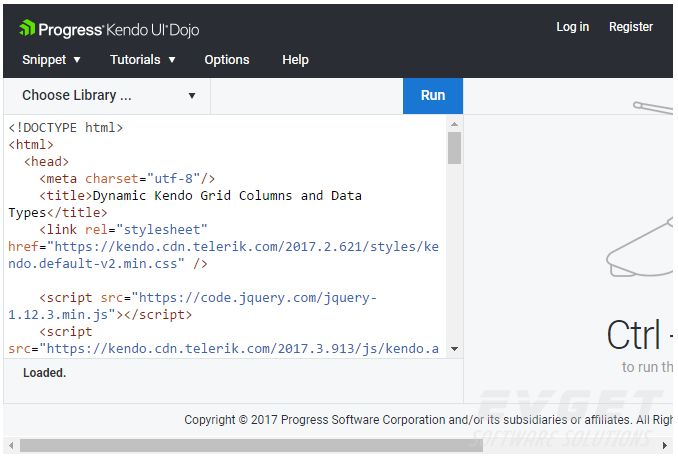Screen dimensions: 678x459
Task: Click the page horizontal scroll right arrow
Action: (665, 445)
